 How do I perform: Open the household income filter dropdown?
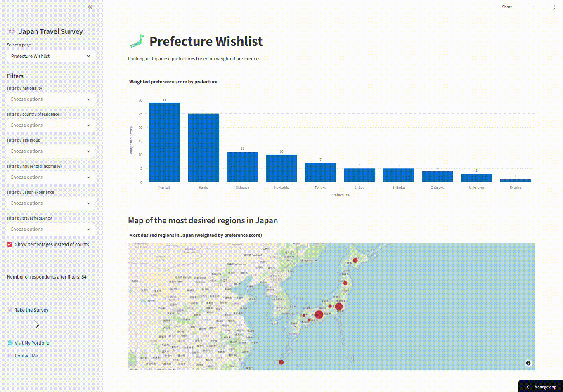[x=50, y=177]
